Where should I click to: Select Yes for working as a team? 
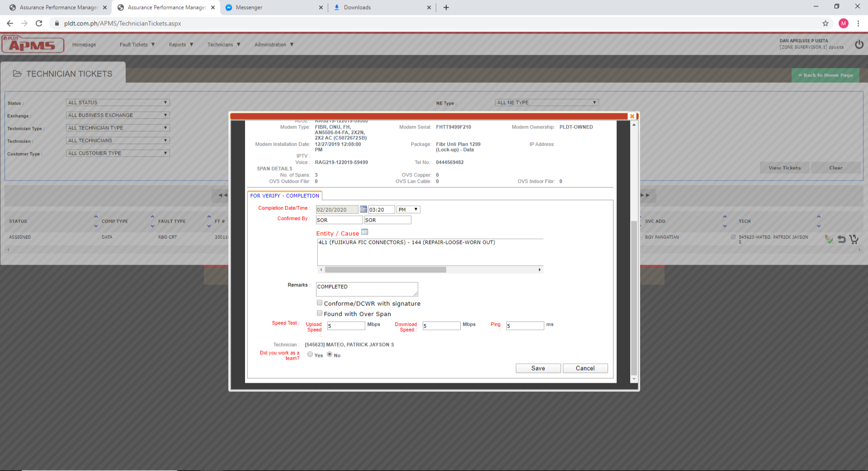[310, 354]
